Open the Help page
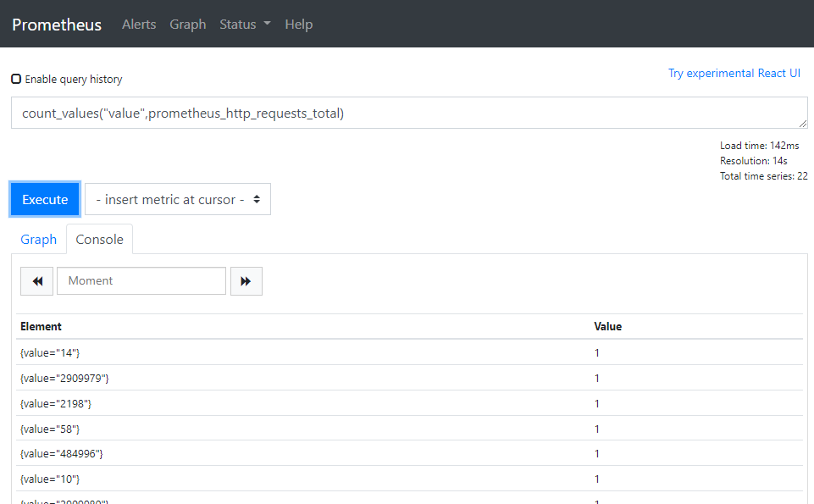 click(x=298, y=25)
